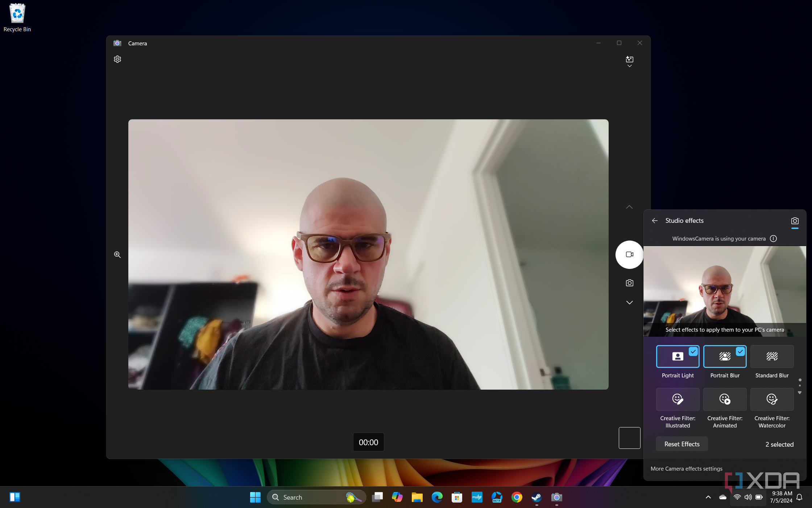Close the Camera window

point(640,43)
